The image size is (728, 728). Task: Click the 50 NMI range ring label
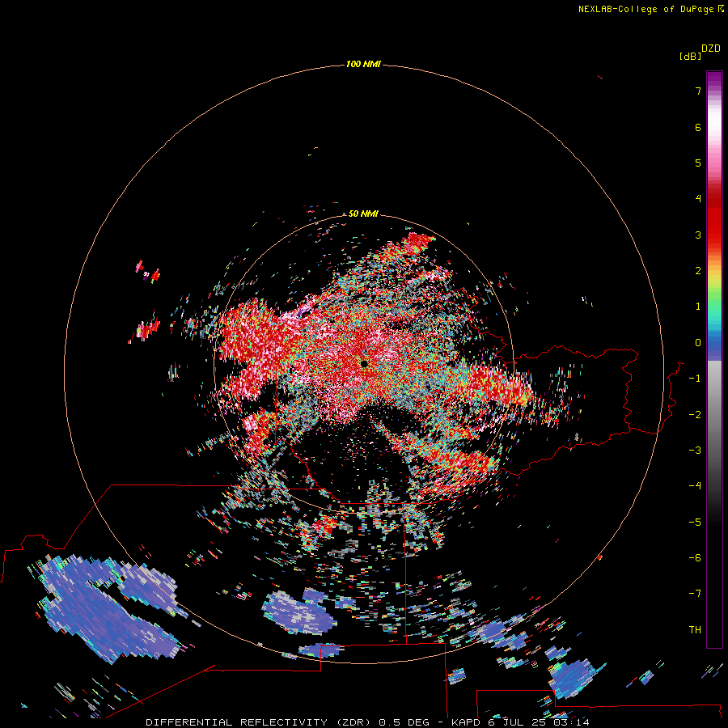pos(363,214)
